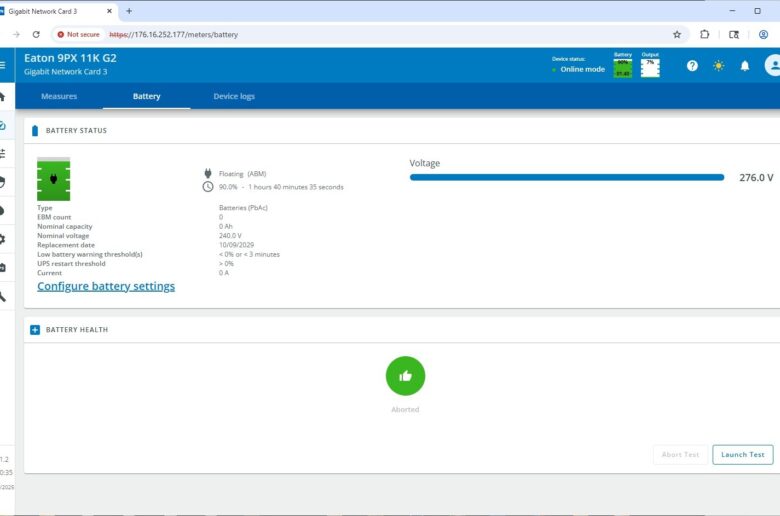This screenshot has height=516, width=780.
Task: Click the Home icon in sidebar
Action: 3,97
